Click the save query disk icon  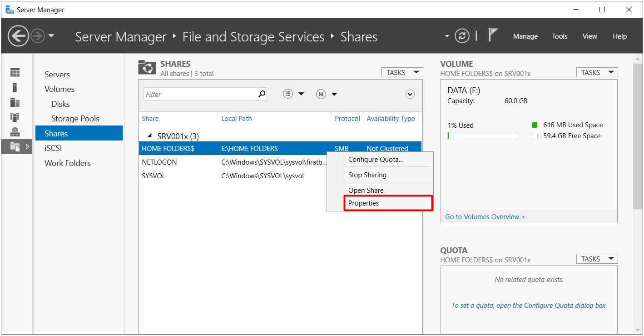(x=321, y=94)
